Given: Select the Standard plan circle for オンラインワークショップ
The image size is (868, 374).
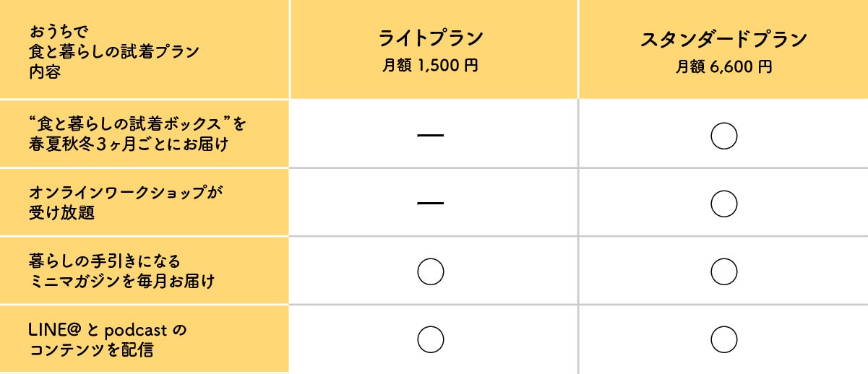Looking at the screenshot, I should click(x=723, y=204).
